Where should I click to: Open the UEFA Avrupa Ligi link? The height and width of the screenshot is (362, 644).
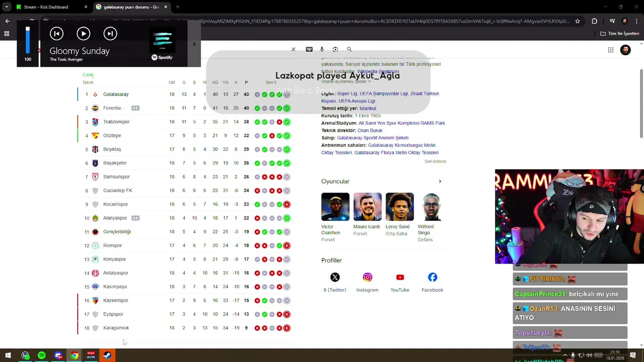(x=357, y=101)
